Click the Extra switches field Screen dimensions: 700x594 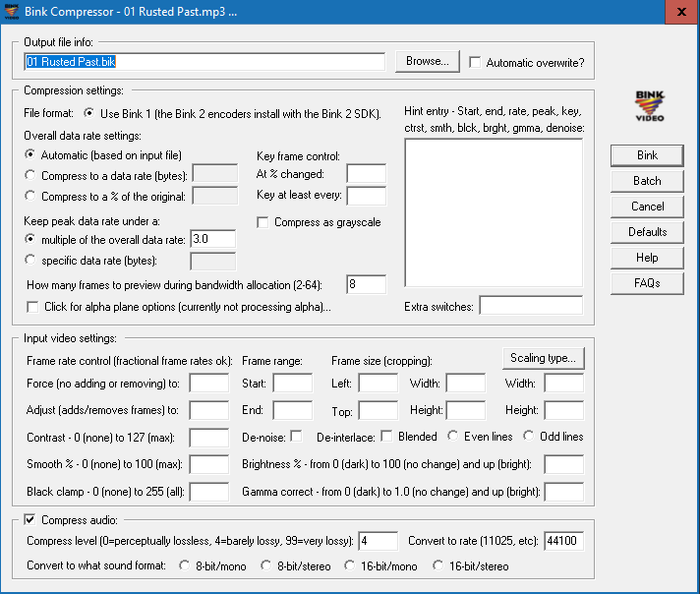(x=531, y=305)
